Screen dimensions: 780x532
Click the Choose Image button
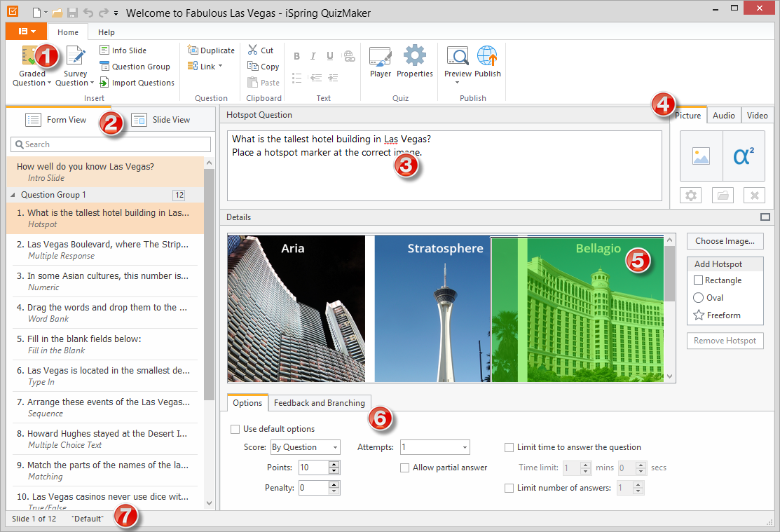725,241
